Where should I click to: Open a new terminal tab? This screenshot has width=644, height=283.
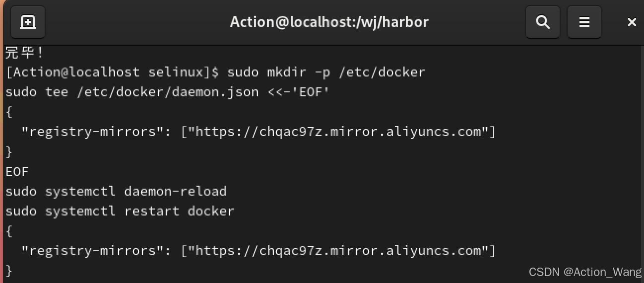27,22
